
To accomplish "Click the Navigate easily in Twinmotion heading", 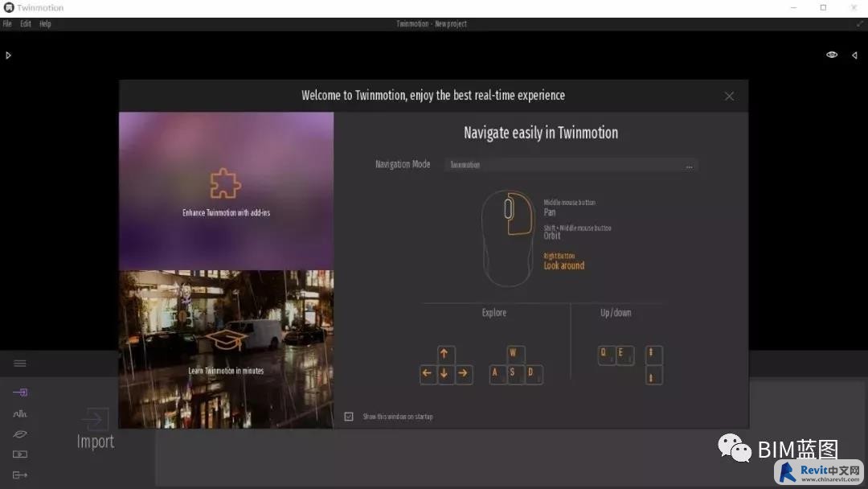I will tap(541, 133).
